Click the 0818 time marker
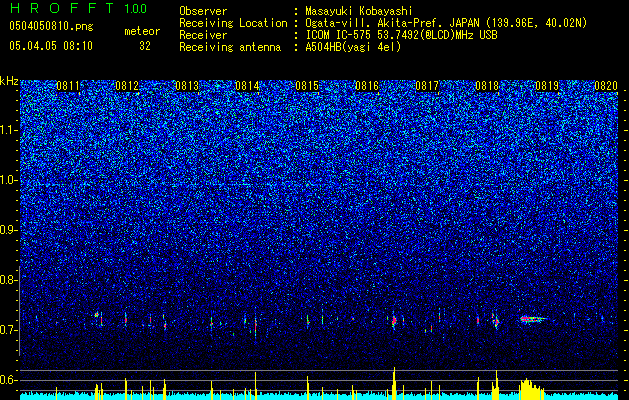 coord(487,86)
